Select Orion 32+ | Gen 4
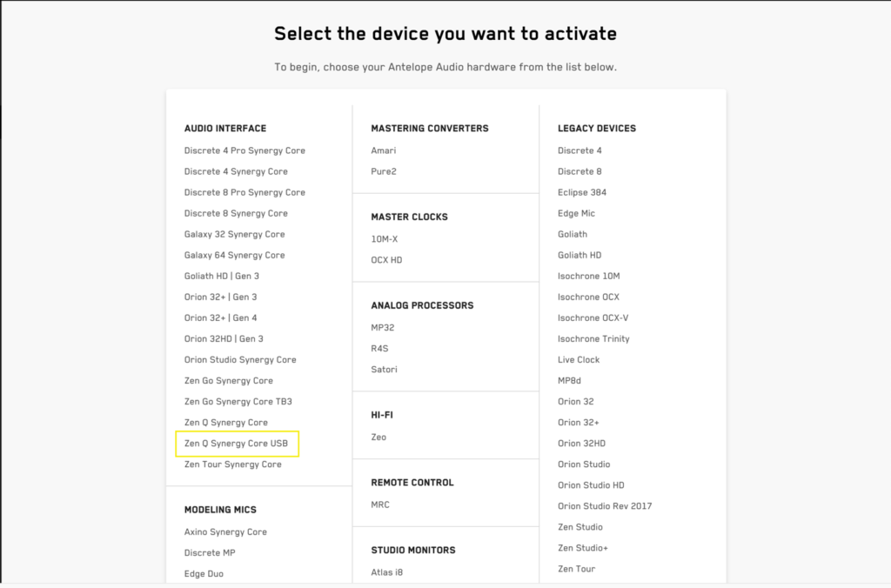This screenshot has height=588, width=891. click(220, 318)
